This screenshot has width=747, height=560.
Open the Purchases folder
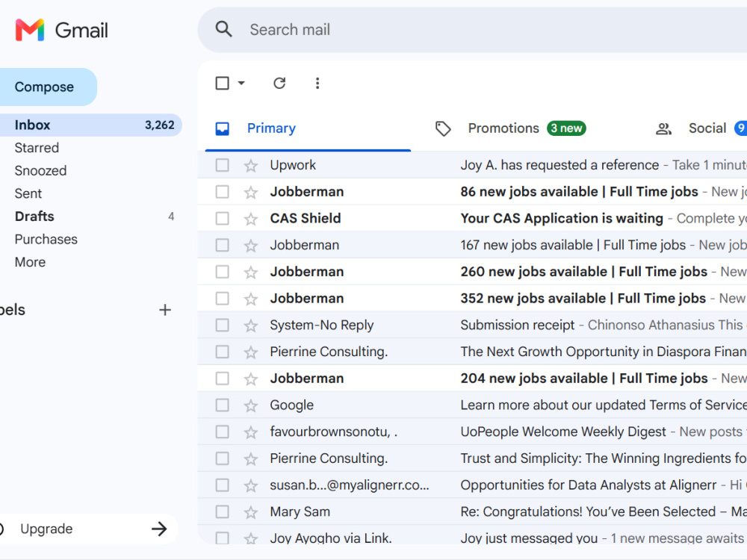[46, 240]
